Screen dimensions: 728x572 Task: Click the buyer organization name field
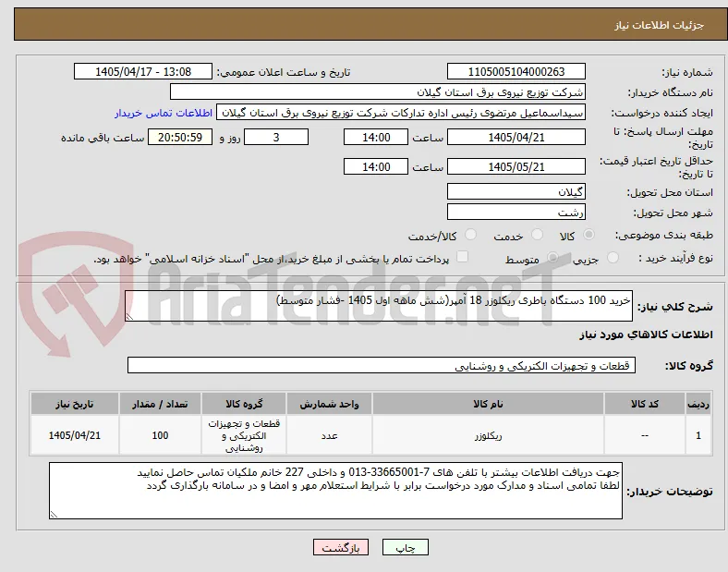[x=378, y=91]
